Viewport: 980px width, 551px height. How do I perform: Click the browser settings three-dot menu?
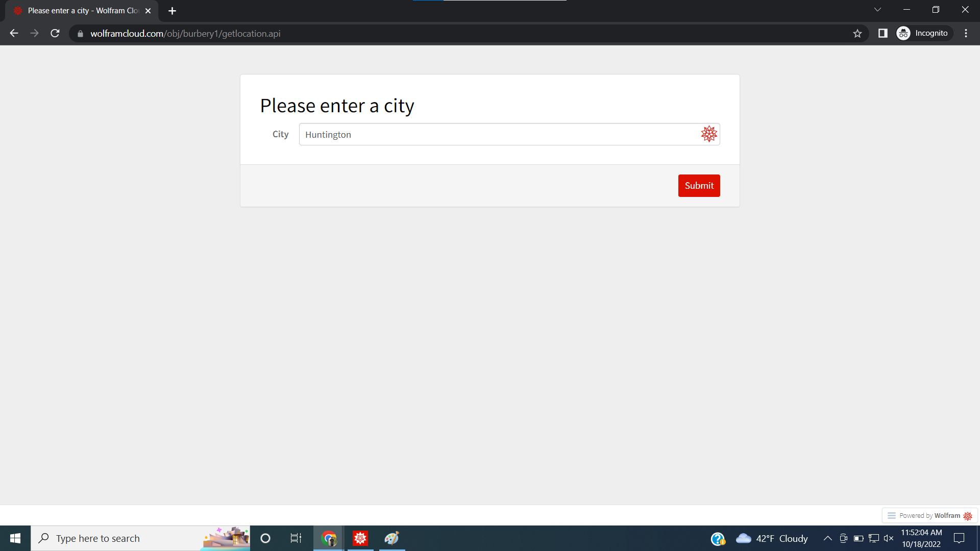966,34
